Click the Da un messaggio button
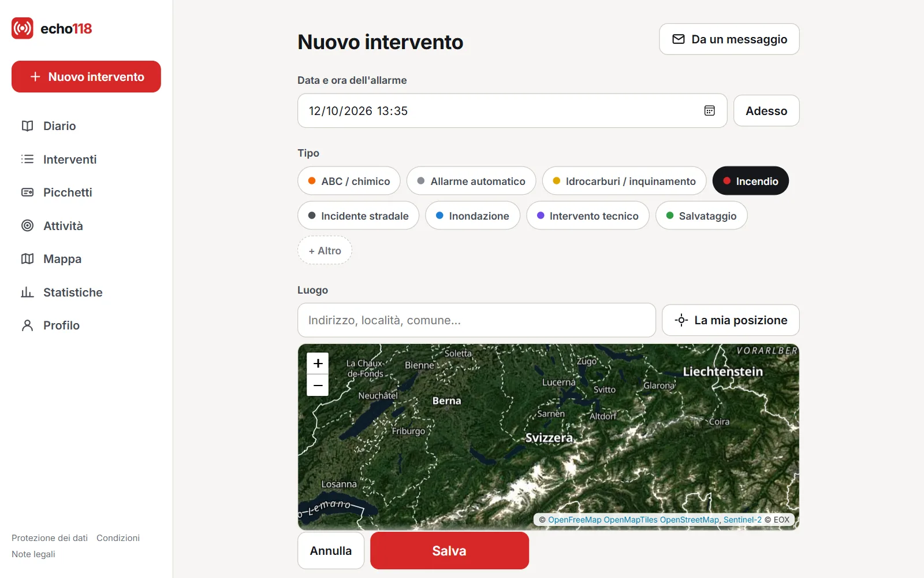 729,39
